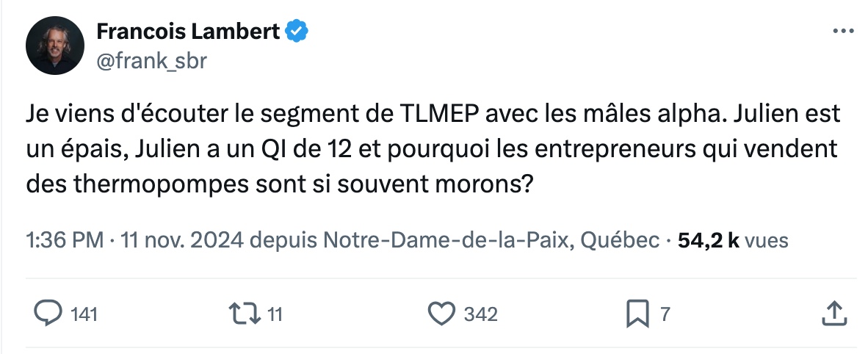Open the Notre-Dame-de-la-Paix, Québec location link
The image size is (868, 354).
click(x=491, y=240)
